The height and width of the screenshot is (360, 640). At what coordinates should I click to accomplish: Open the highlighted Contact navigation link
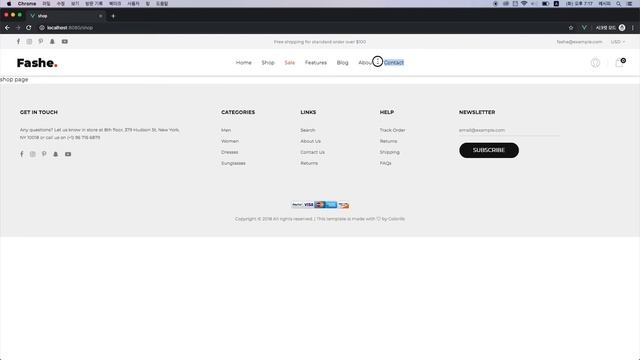394,62
